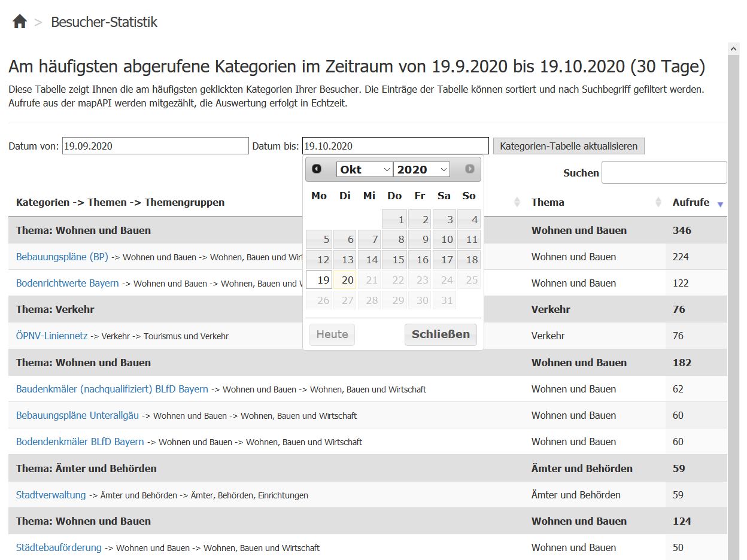Choose day 18 in the calendar

point(469,260)
